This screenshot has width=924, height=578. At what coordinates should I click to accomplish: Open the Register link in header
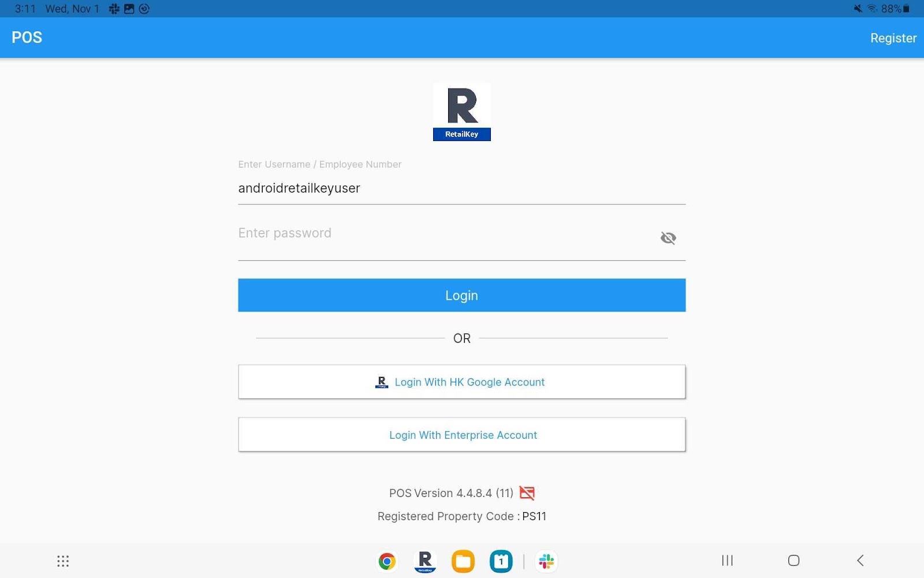click(893, 38)
